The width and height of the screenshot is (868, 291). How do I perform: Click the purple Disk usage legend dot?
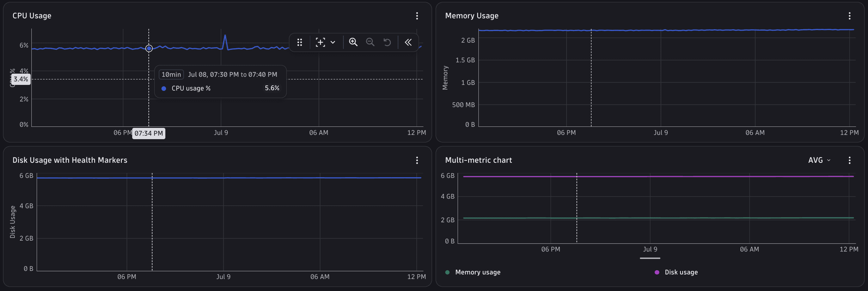pyautogui.click(x=657, y=272)
